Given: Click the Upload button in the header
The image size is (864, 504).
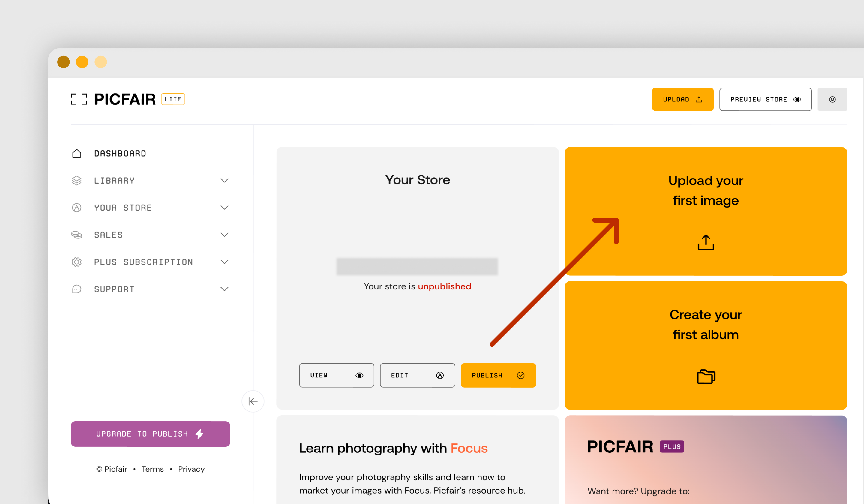Looking at the screenshot, I should pos(682,99).
